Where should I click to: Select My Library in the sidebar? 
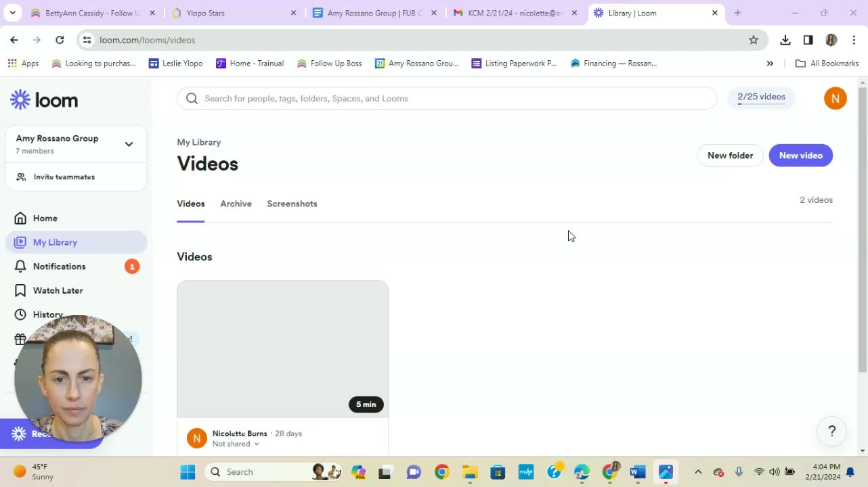click(x=76, y=242)
